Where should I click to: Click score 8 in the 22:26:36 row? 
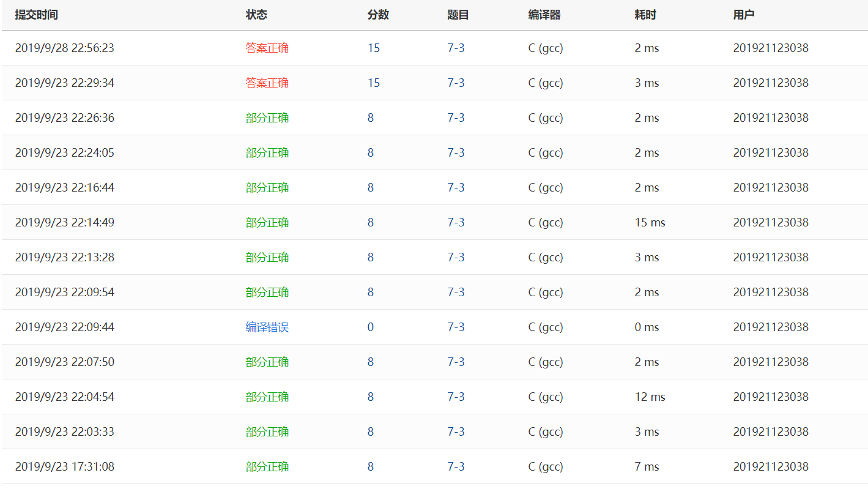pos(371,118)
